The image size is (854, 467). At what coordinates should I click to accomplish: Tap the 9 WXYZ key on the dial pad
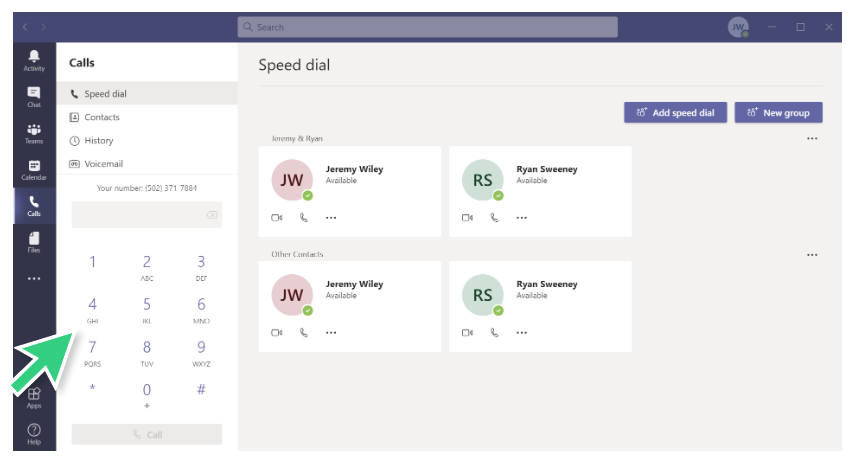pos(202,353)
